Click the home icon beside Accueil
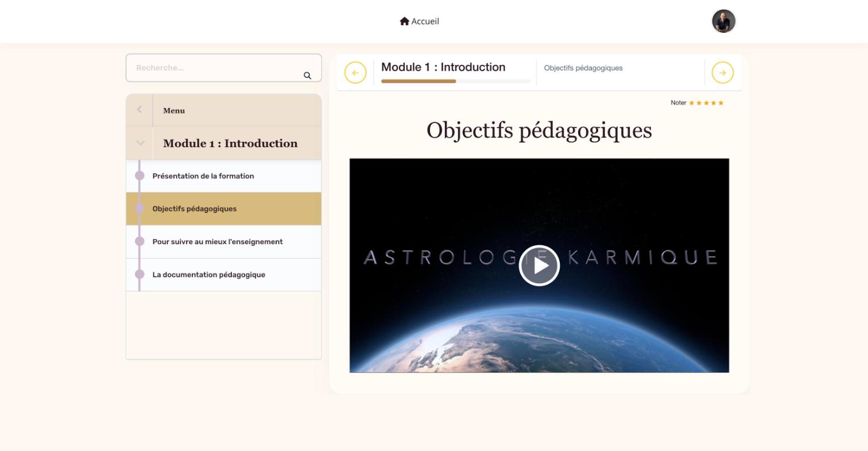 tap(405, 21)
